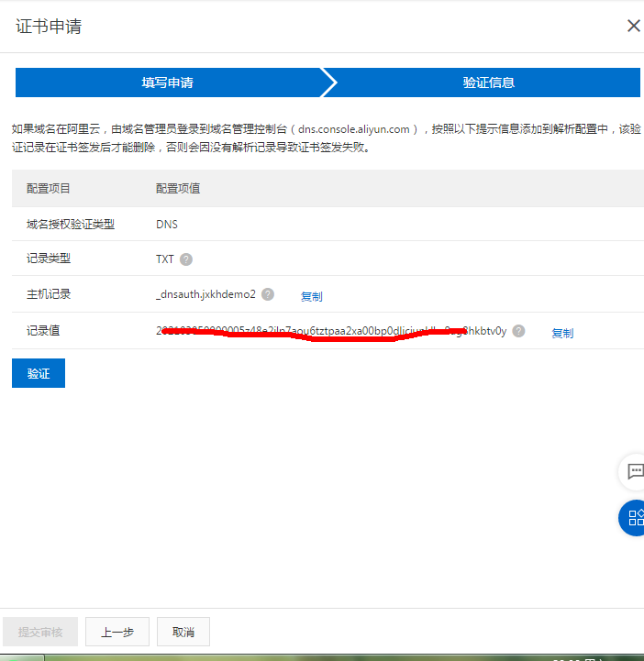The height and width of the screenshot is (661, 644).
Task: Click the 配置项值 column header
Action: click(178, 189)
